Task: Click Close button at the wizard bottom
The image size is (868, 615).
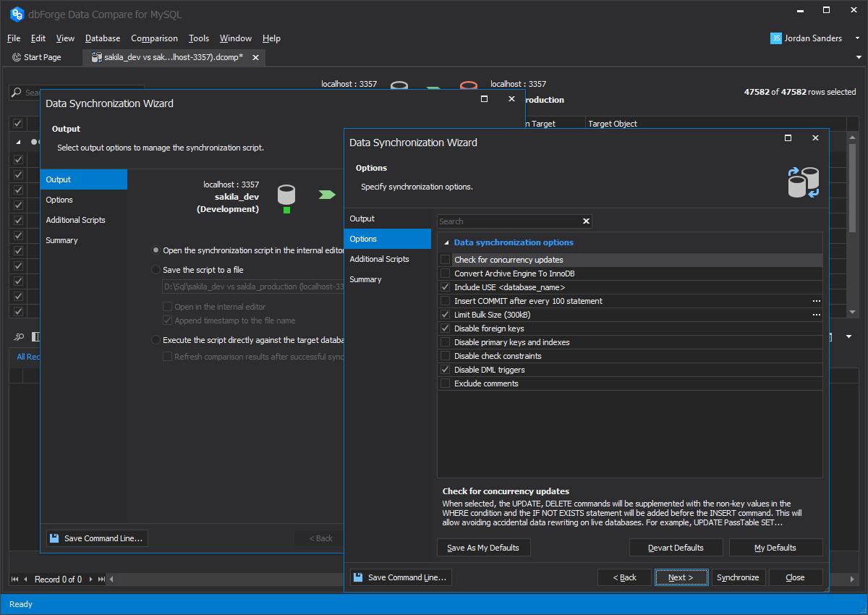Action: pyautogui.click(x=796, y=577)
